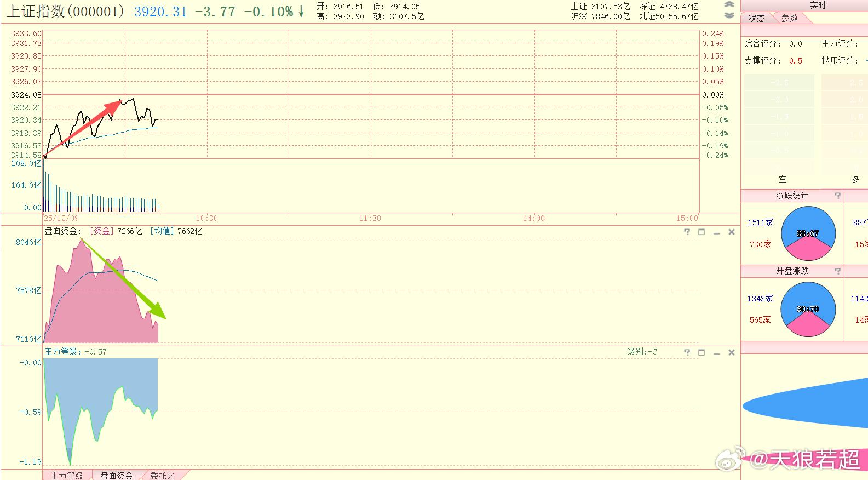Click the current index price 3920.31
868x480 pixels.
click(x=160, y=12)
